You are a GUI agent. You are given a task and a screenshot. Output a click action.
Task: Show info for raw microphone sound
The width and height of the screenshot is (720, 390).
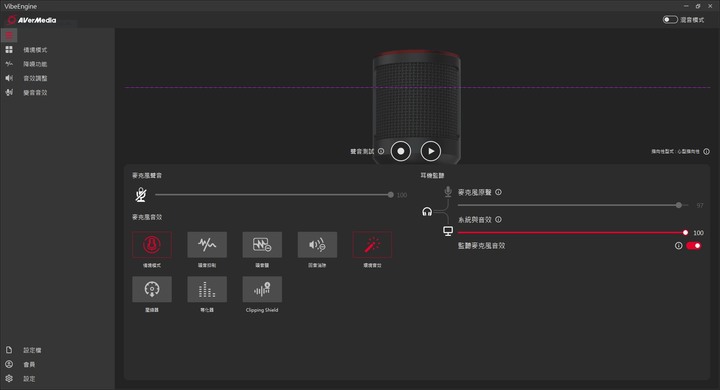click(499, 192)
